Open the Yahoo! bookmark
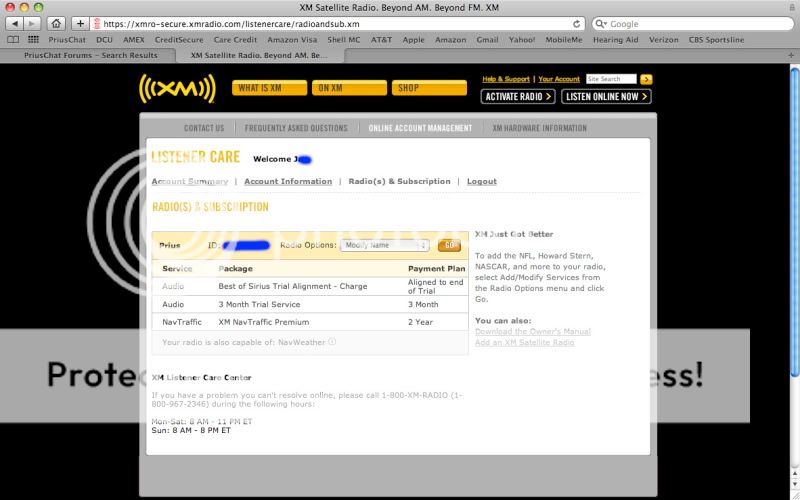800x500 pixels. [x=522, y=39]
